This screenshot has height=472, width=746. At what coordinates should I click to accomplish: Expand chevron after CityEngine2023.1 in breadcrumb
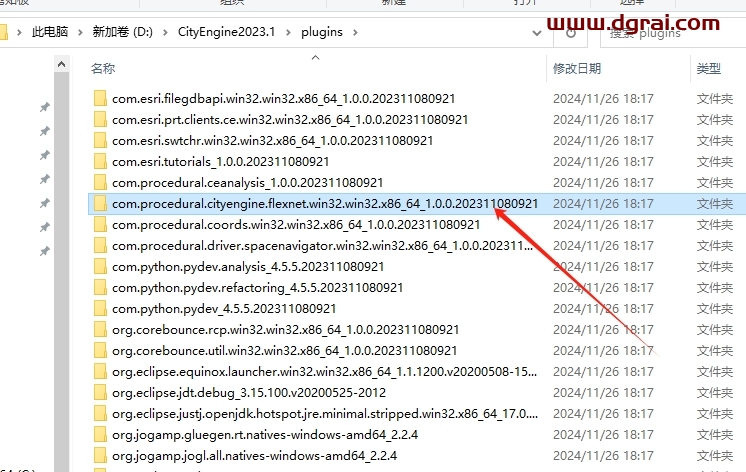[288, 32]
